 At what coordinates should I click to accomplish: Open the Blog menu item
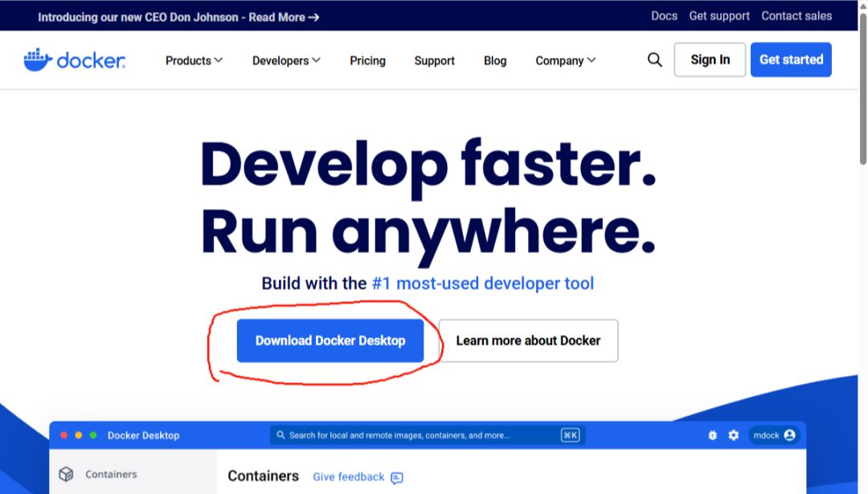[495, 60]
